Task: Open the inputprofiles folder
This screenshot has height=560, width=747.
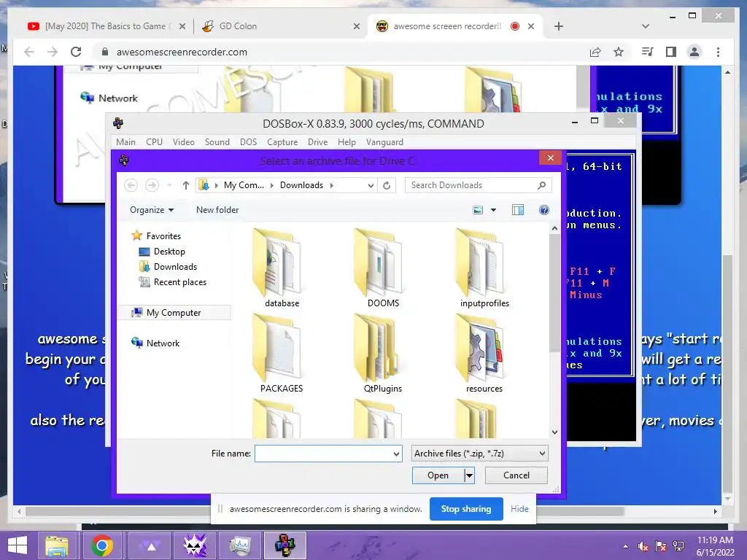Action: click(x=484, y=269)
